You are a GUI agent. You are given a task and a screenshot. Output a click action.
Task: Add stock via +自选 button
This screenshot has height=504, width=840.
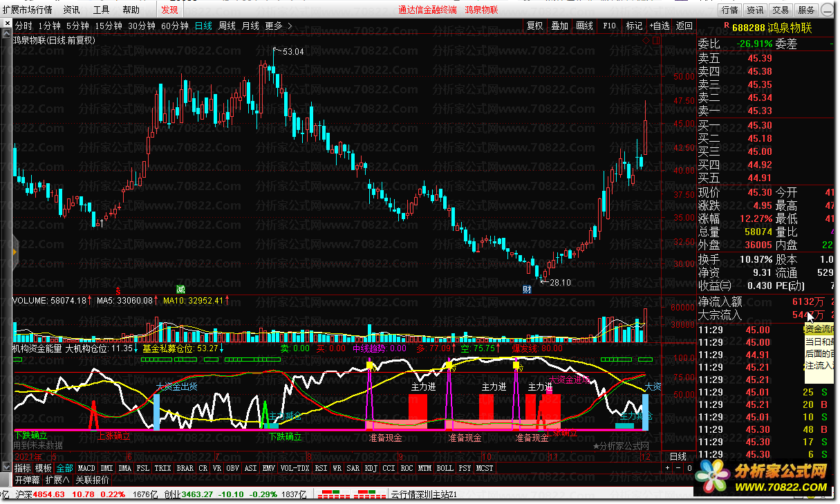(x=659, y=26)
